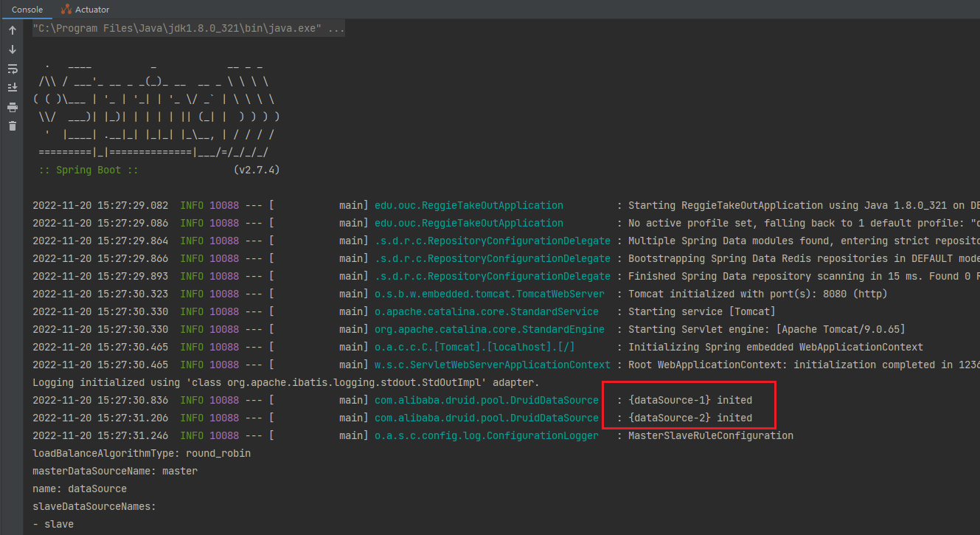Click the Scroll to End icon

[13, 88]
